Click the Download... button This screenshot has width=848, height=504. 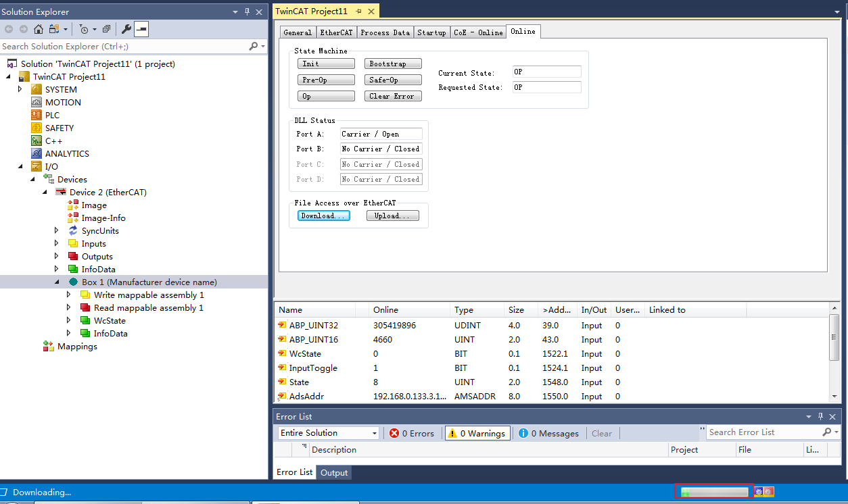(324, 216)
